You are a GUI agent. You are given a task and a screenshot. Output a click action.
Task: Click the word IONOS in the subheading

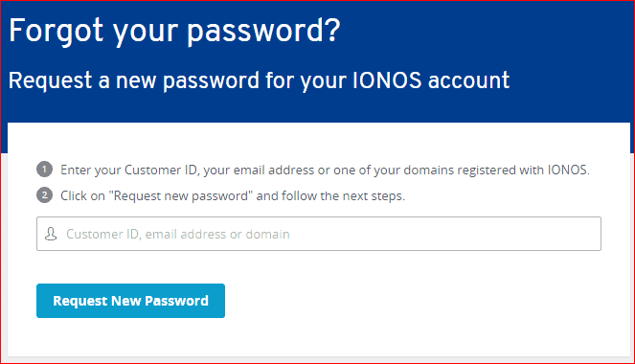(387, 80)
